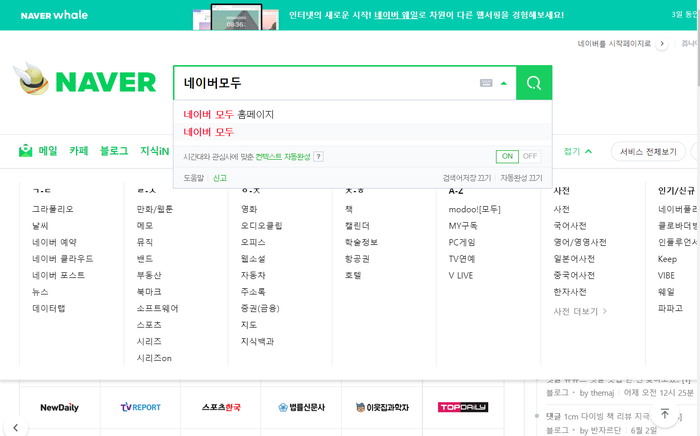Open the 이웃집과학자 press logo
Image resolution: width=700 pixels, height=436 pixels.
click(x=382, y=407)
